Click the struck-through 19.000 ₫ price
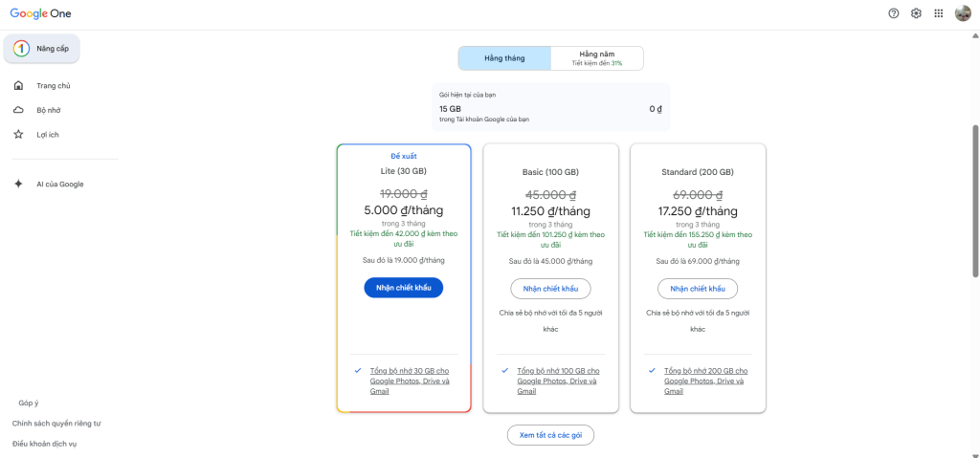980x458 pixels. click(x=404, y=194)
